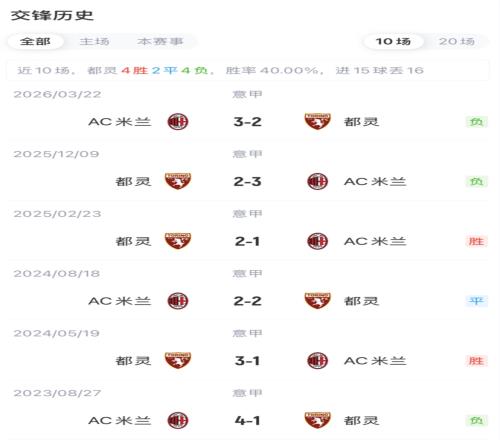Image resolution: width=500 pixels, height=440 pixels.
Task: Click Torino crest in 2023/08/27 match
Action: (317, 420)
